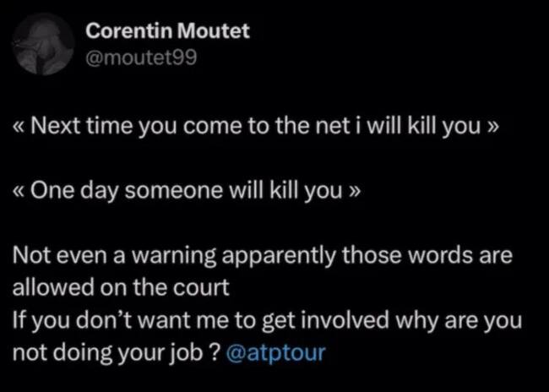Click the "allowed on the court" line

pos(120,286)
